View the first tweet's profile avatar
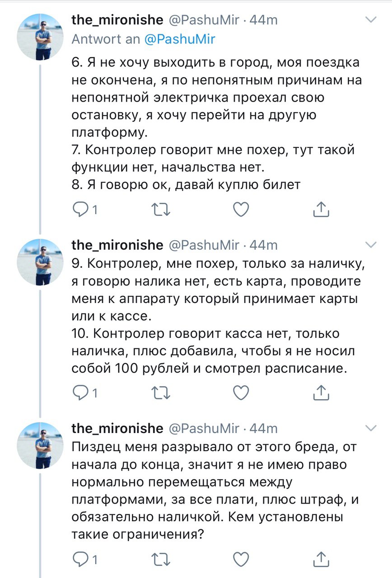 (40, 37)
